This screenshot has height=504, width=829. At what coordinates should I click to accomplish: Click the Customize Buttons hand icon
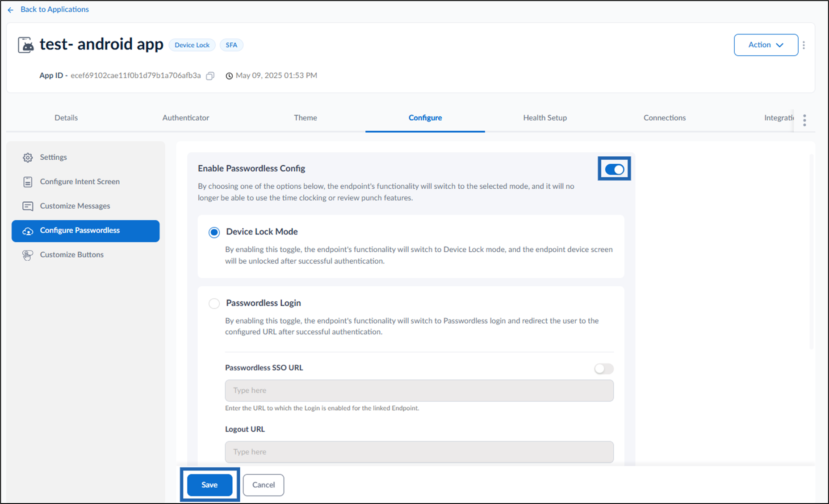pos(28,255)
